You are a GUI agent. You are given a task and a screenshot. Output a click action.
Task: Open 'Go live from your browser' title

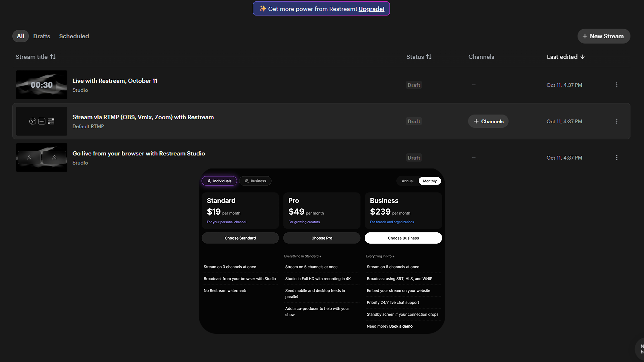coord(139,154)
